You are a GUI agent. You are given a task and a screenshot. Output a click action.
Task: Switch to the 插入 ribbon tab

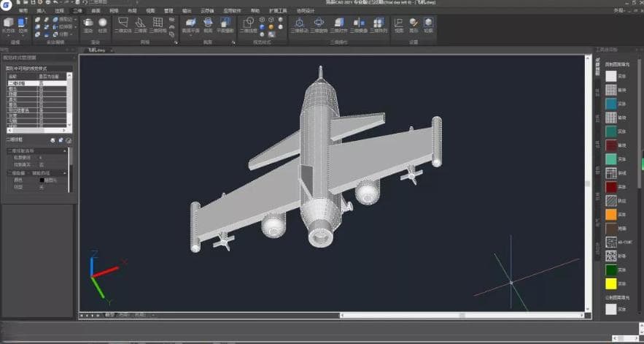[41, 11]
